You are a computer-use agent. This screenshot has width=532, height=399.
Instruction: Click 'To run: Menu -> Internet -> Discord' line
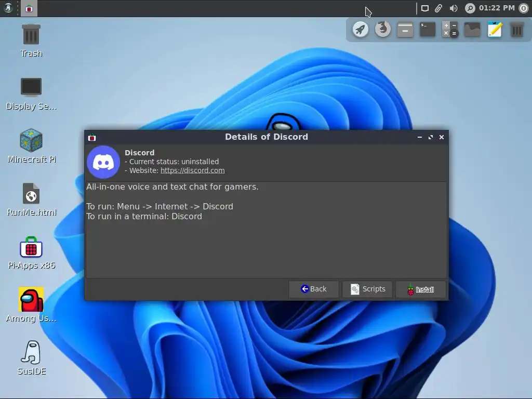point(159,206)
